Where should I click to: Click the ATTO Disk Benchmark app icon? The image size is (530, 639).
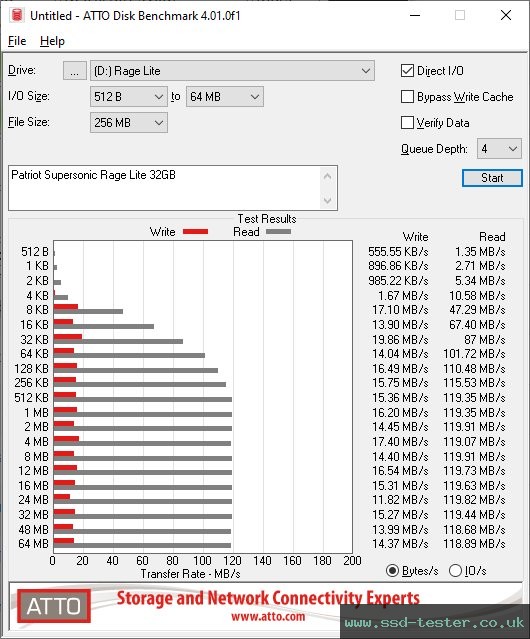(17, 15)
